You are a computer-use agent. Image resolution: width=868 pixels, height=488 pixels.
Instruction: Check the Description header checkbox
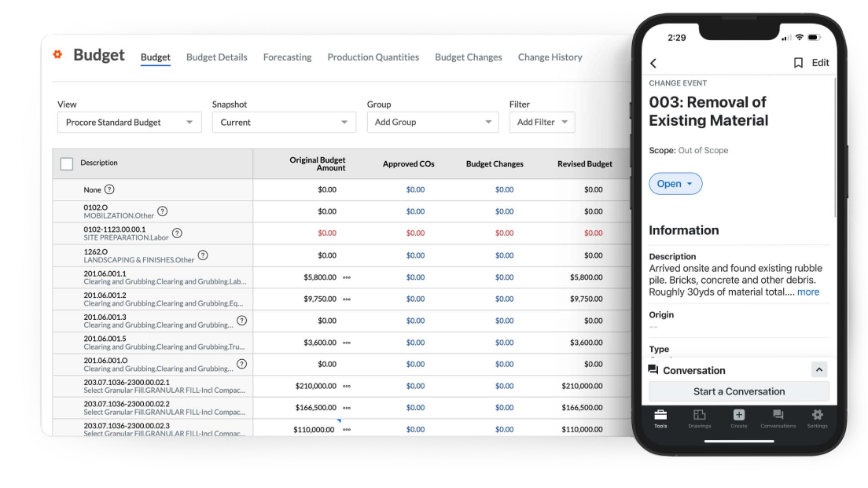[68, 162]
